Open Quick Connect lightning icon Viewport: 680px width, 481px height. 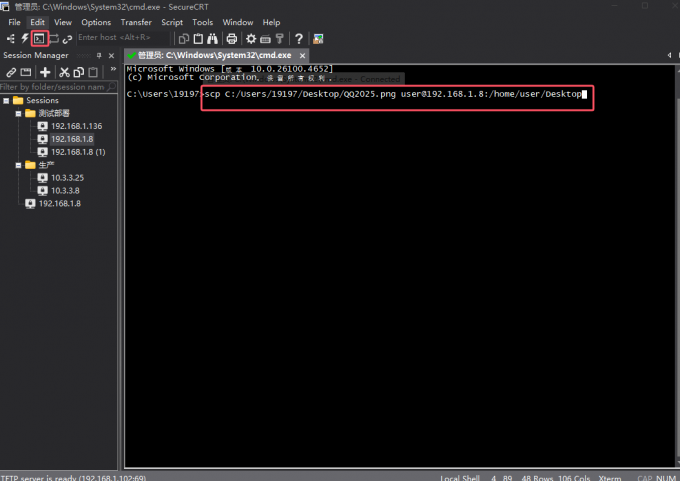pyautogui.click(x=25, y=39)
